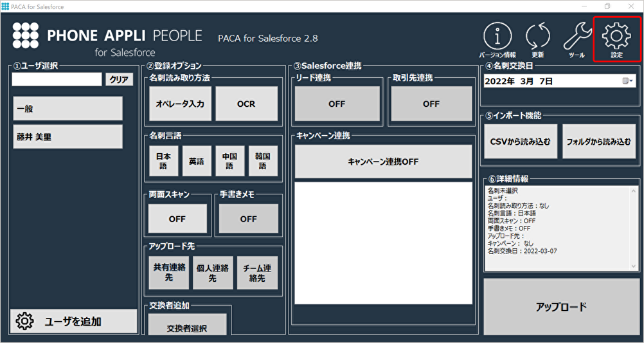The width and height of the screenshot is (644, 343).
Task: Choose OCR reading method
Action: point(246,104)
